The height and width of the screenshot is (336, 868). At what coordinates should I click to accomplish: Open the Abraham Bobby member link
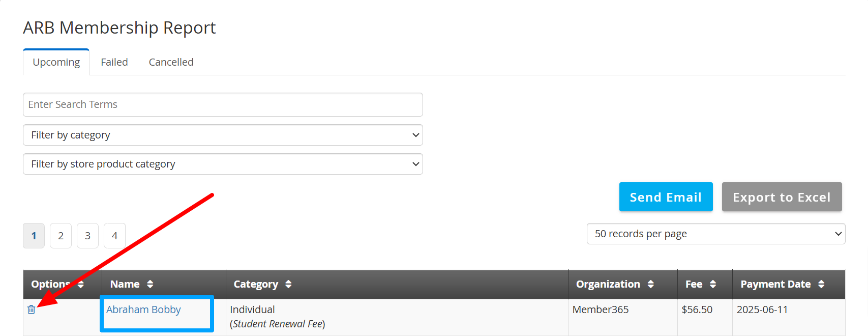pyautogui.click(x=143, y=310)
